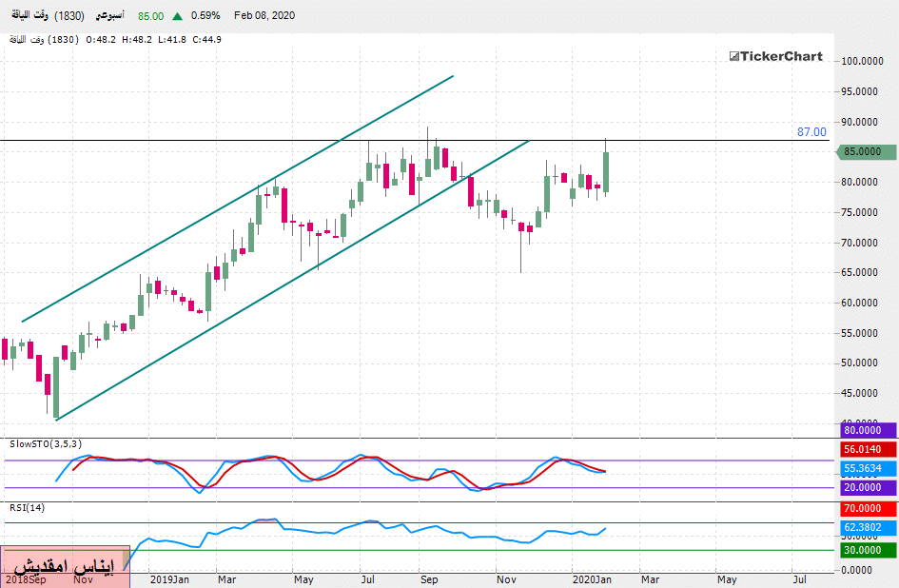Click the blue 87.00 resistance label

coord(811,132)
